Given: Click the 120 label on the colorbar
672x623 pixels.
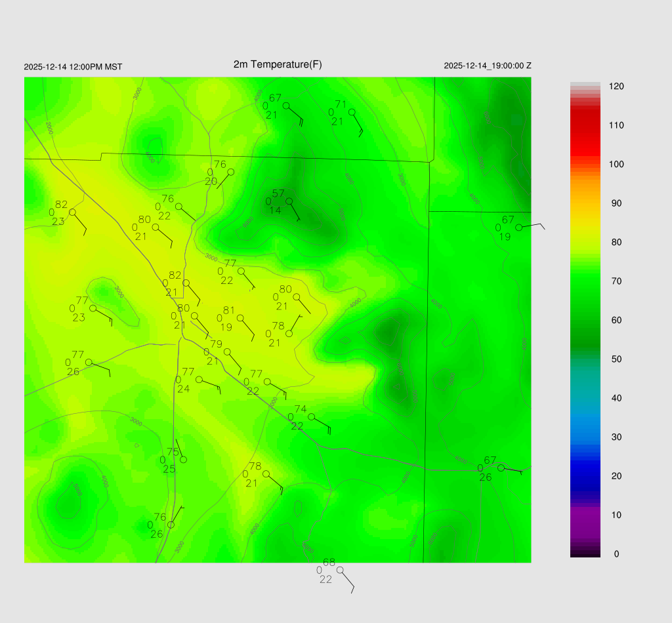Looking at the screenshot, I should 616,87.
